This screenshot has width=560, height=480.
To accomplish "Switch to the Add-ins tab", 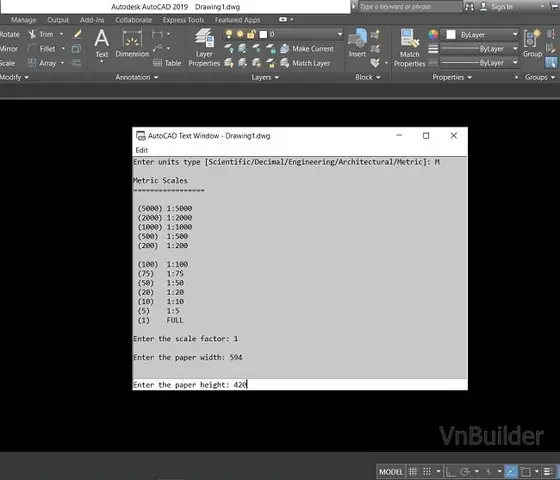I will pos(92,20).
